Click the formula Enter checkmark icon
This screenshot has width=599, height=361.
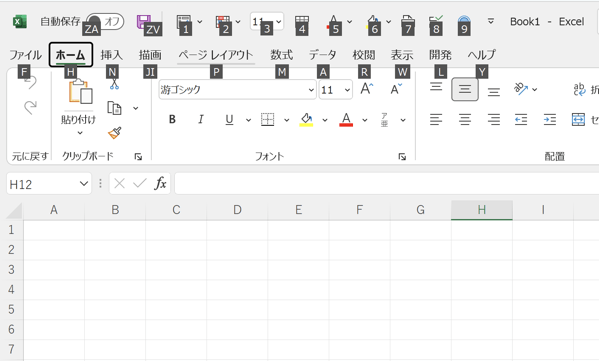pyautogui.click(x=140, y=184)
